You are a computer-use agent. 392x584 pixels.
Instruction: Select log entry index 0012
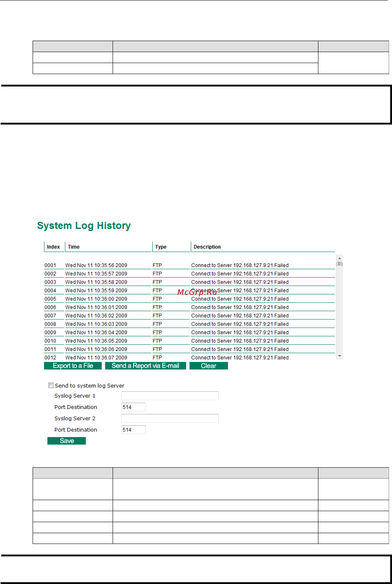(x=50, y=357)
